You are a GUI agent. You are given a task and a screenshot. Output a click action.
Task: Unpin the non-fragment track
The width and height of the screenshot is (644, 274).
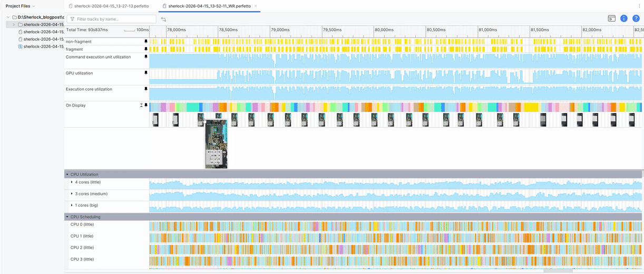pyautogui.click(x=146, y=41)
